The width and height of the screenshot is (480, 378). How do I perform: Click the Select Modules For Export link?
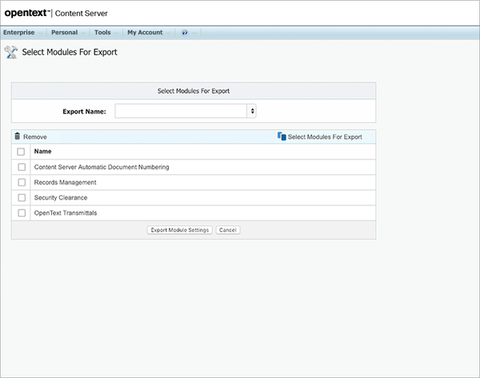pyautogui.click(x=325, y=137)
